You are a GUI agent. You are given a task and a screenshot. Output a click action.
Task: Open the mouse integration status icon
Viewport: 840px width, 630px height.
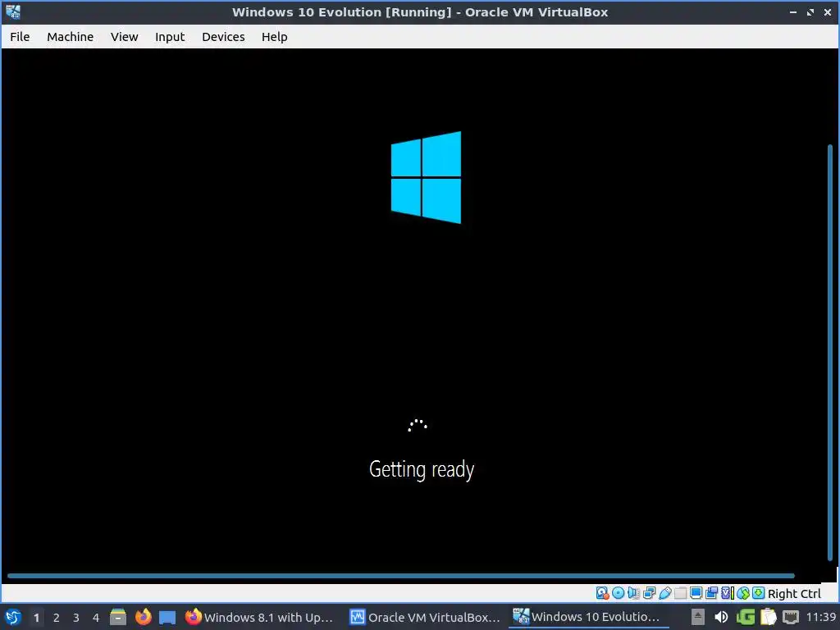tap(743, 593)
